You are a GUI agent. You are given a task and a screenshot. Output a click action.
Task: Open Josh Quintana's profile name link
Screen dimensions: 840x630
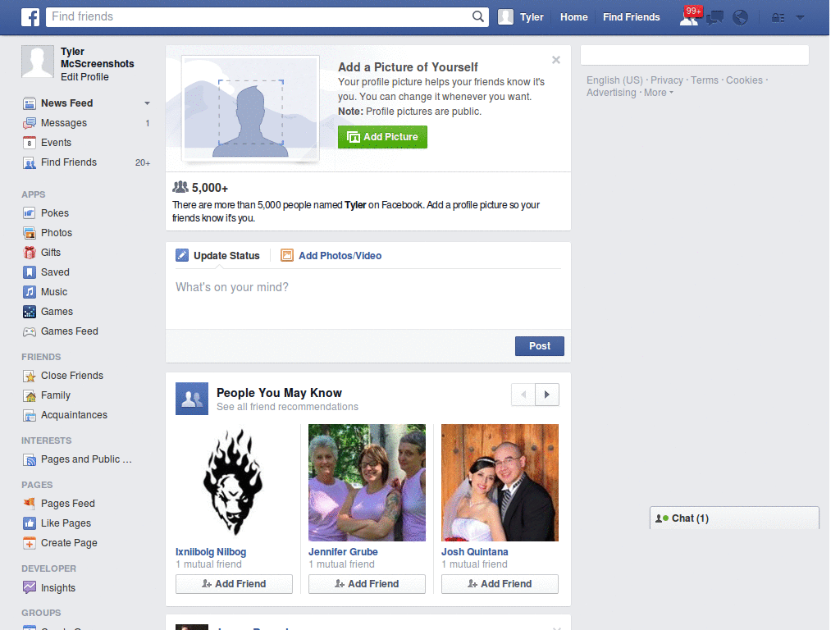pyautogui.click(x=475, y=552)
